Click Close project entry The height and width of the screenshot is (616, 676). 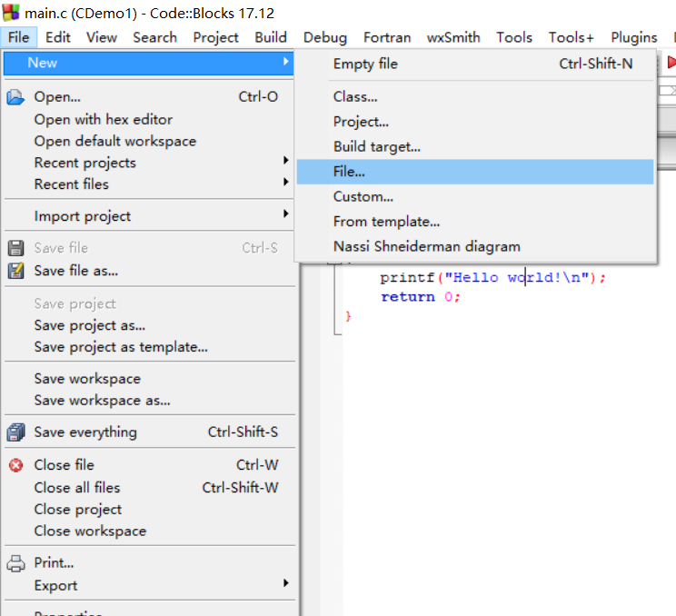pyautogui.click(x=148, y=509)
